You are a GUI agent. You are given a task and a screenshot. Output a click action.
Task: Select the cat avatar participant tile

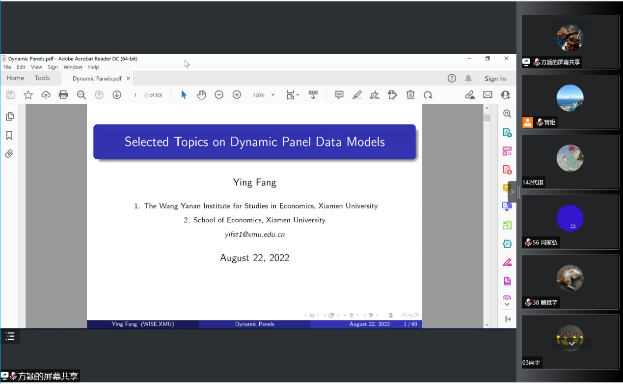[x=570, y=281]
